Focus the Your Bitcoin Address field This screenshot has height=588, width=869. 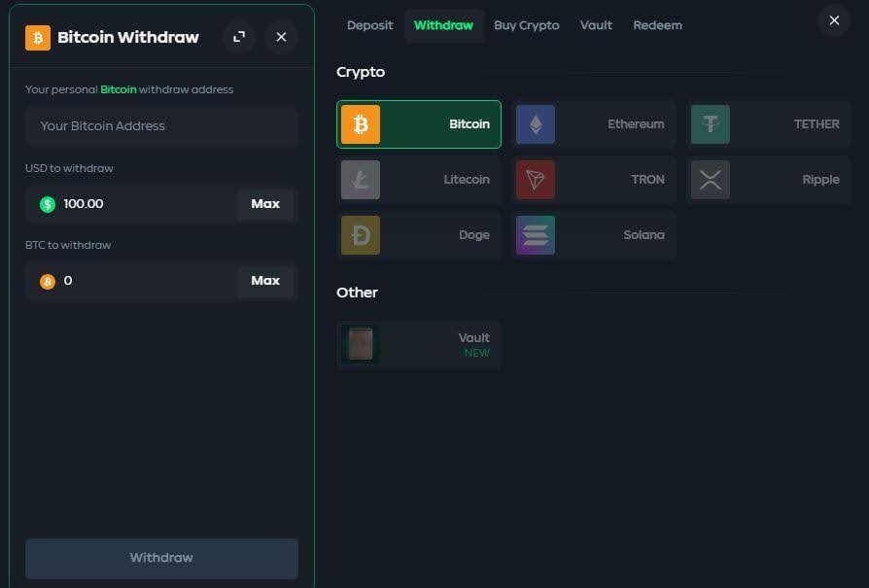161,126
